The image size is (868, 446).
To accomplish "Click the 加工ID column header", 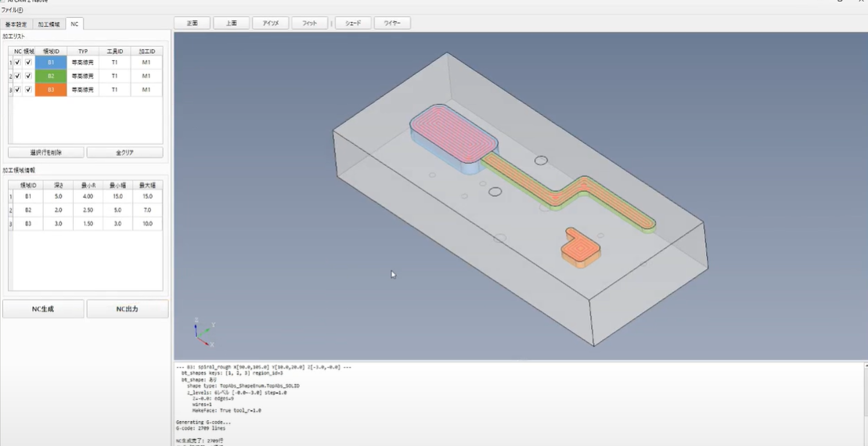I will [146, 52].
